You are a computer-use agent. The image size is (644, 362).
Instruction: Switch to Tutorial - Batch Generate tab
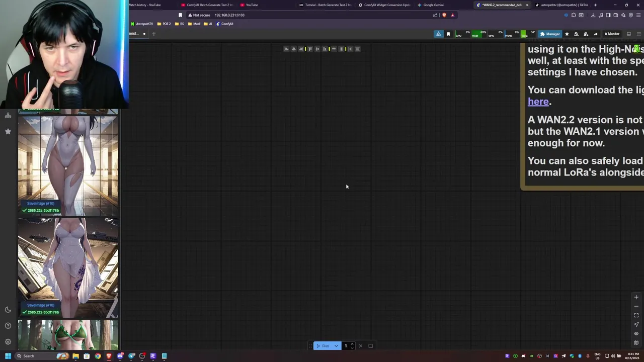tap(325, 5)
